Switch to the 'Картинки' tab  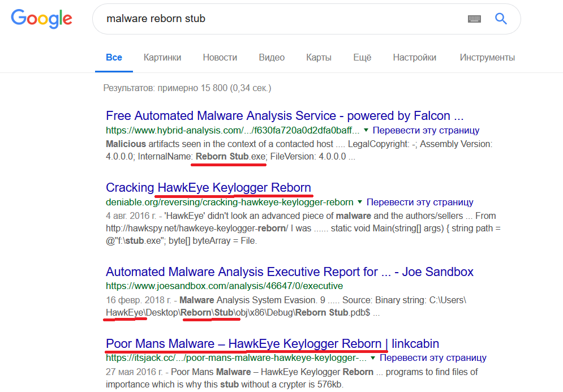[162, 58]
